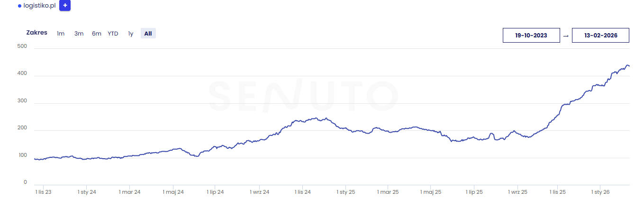Click the blue plus add-domain button
The image size is (644, 199).
click(x=65, y=6)
